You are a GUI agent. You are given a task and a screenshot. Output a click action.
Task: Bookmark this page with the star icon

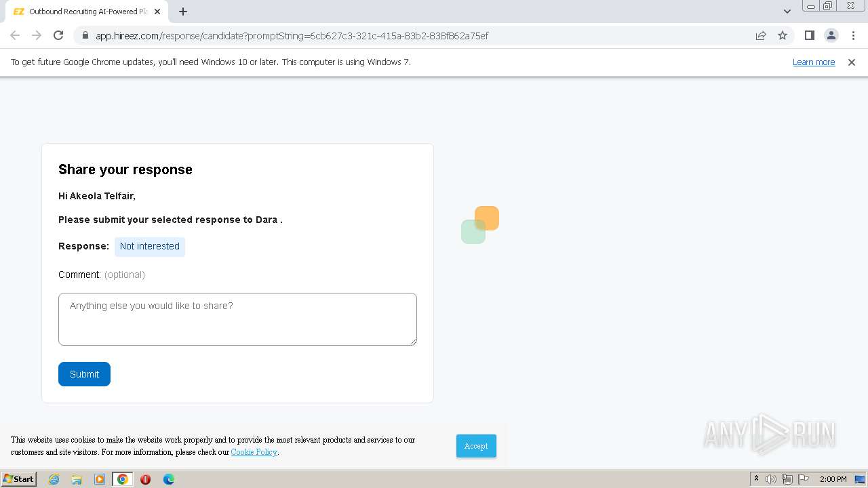click(783, 35)
